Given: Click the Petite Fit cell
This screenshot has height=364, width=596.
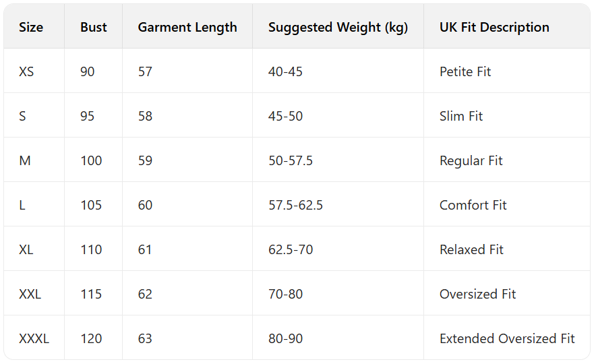Looking at the screenshot, I should pyautogui.click(x=465, y=71).
